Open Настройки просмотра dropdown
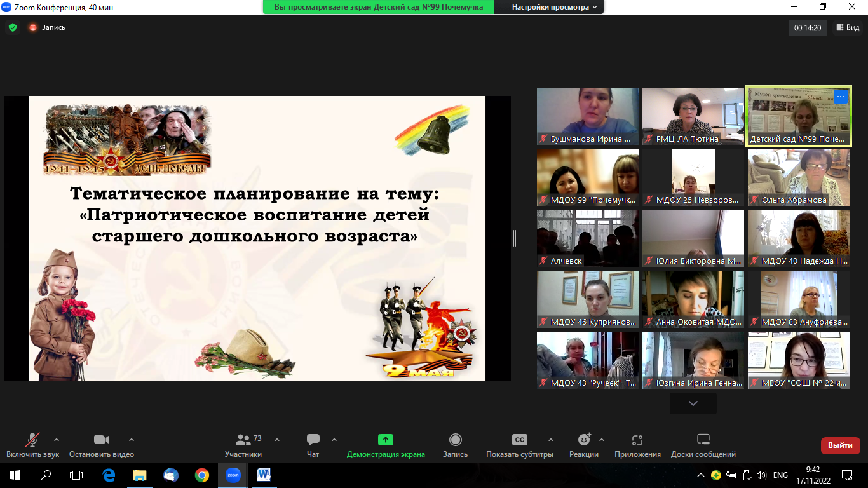This screenshot has width=868, height=488. [555, 7]
